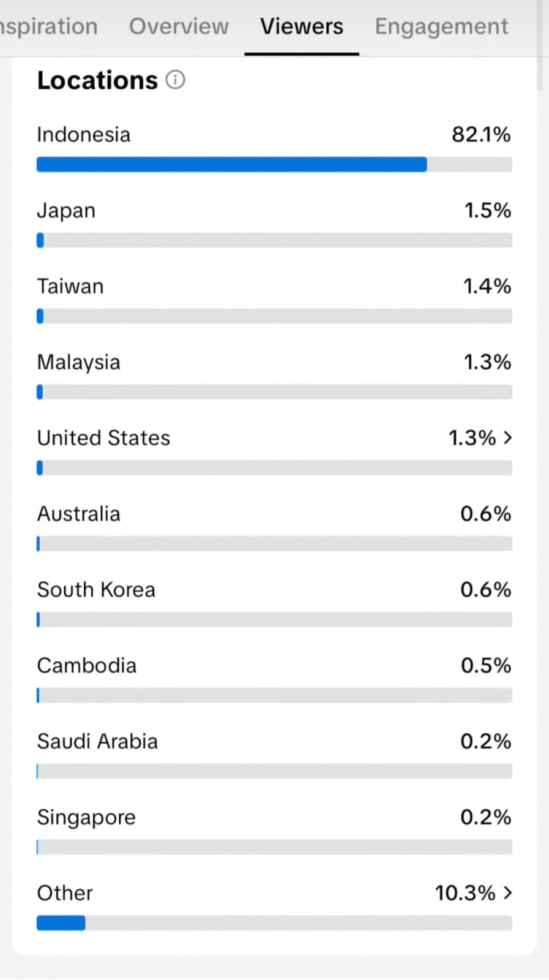Image resolution: width=549 pixels, height=980 pixels.
Task: Click the Locations section heading
Action: pyautogui.click(x=97, y=80)
